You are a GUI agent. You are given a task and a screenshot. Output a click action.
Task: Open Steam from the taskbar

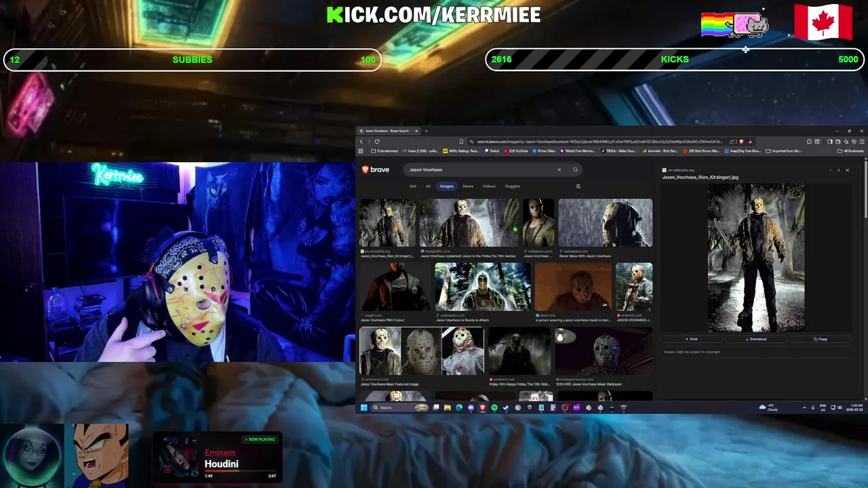point(506,407)
